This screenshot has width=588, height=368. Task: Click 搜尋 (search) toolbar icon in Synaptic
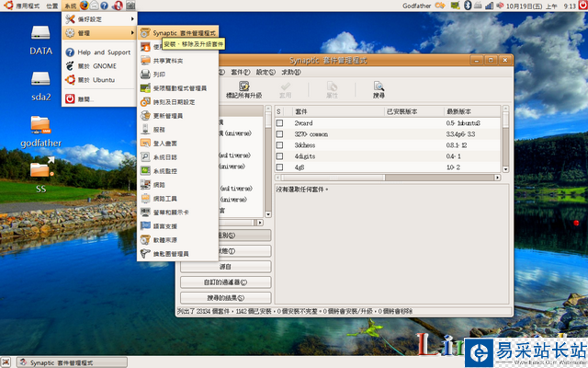379,90
